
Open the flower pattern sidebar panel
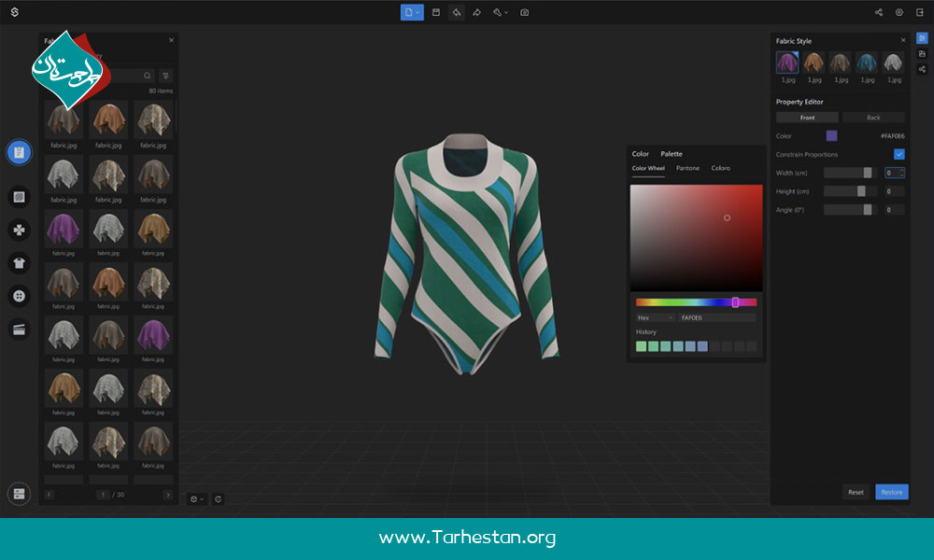coord(19,231)
